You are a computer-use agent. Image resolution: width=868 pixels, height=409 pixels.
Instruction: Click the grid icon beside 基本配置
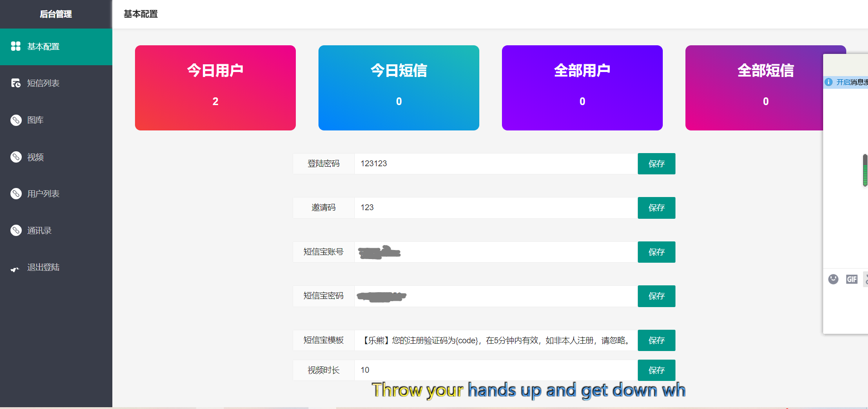tap(16, 46)
